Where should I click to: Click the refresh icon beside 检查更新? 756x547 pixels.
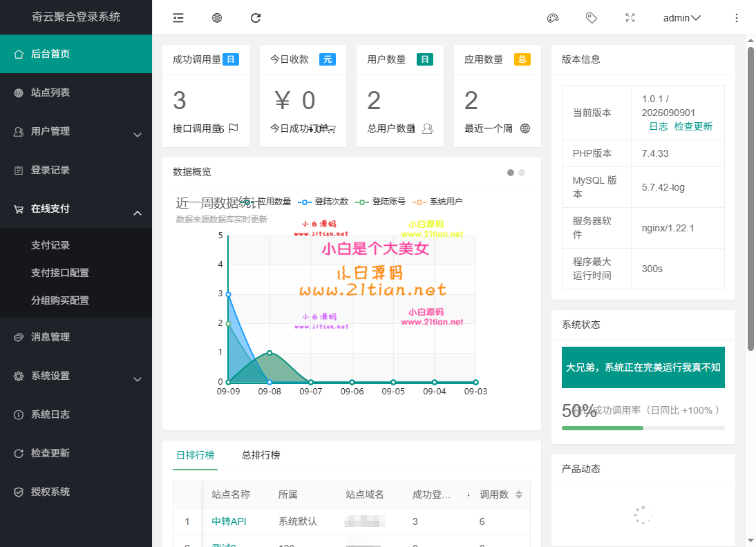(x=19, y=454)
